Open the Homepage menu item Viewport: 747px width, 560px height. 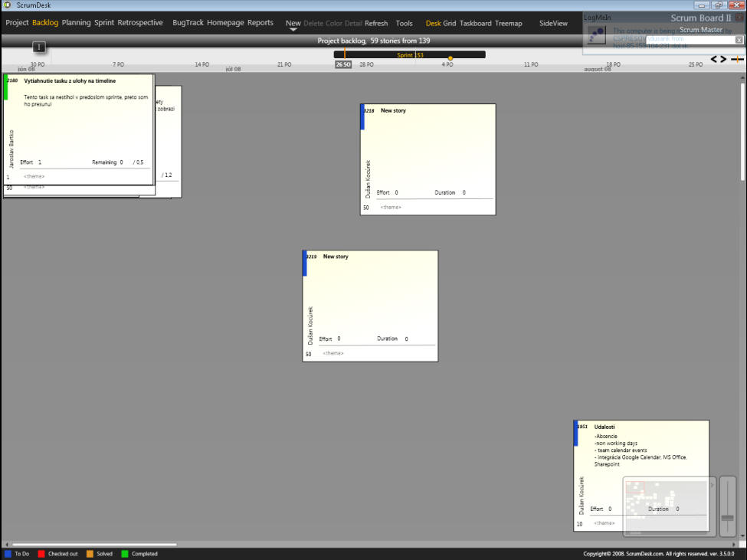(x=225, y=23)
